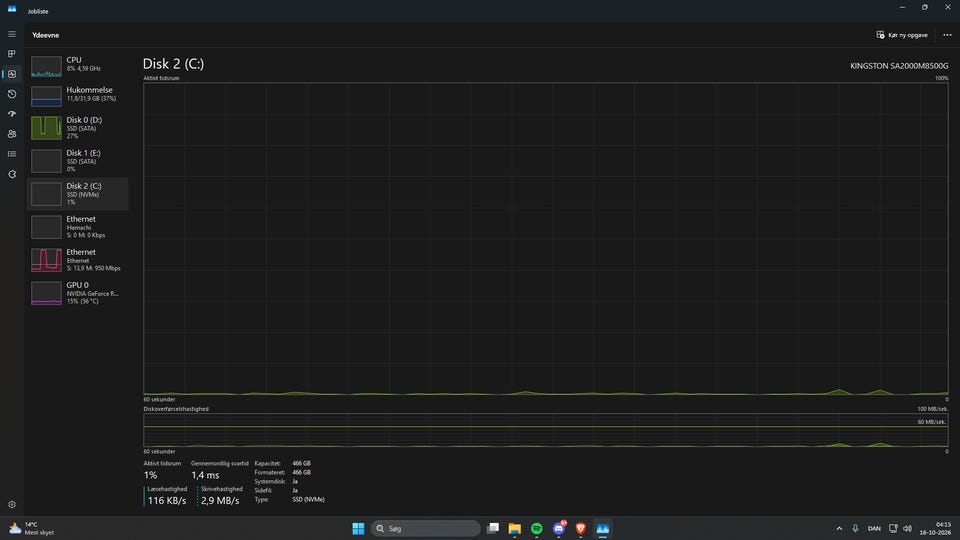This screenshot has height=540, width=960.
Task: Select the CPU performance entry
Action: (x=78, y=65)
